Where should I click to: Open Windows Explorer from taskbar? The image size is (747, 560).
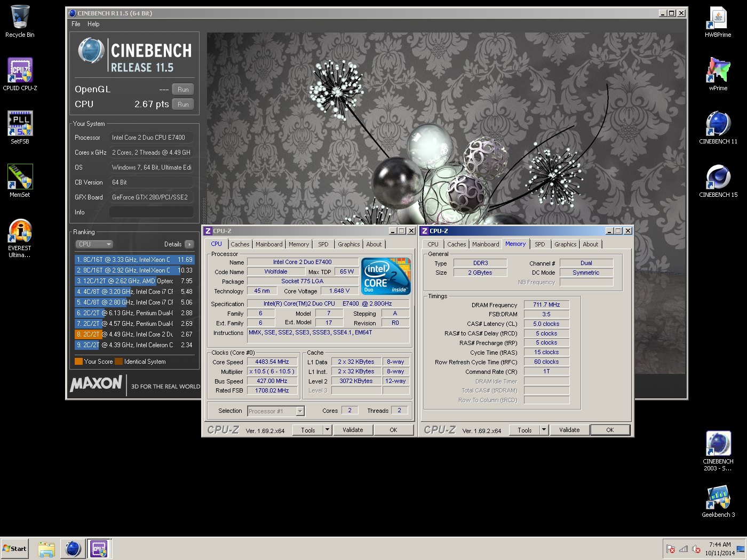(x=46, y=549)
